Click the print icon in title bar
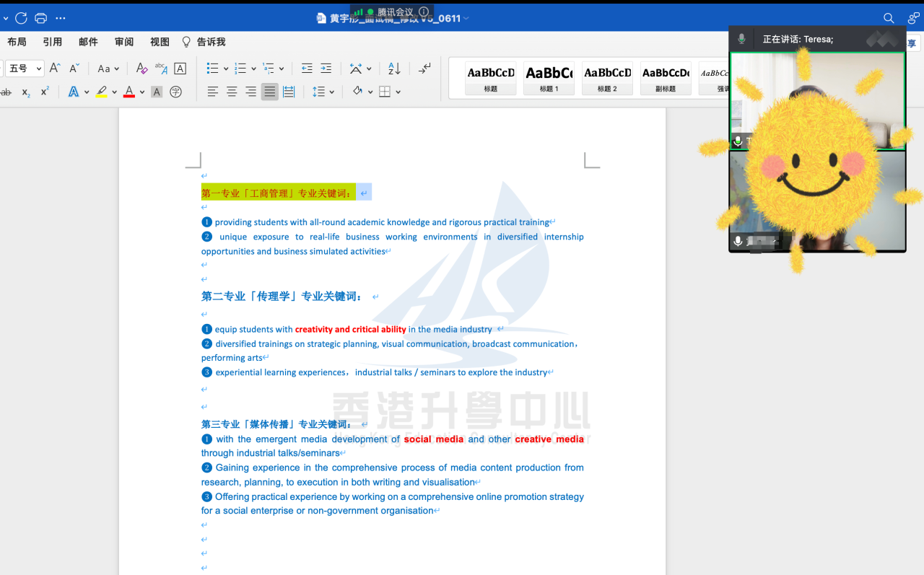Viewport: 924px width, 575px height. 41,18
